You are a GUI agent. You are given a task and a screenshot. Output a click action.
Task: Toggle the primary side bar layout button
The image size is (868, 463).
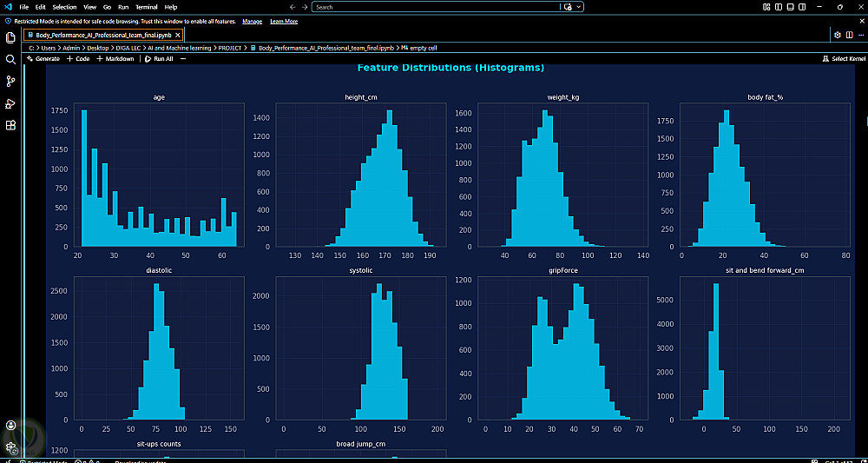click(779, 7)
